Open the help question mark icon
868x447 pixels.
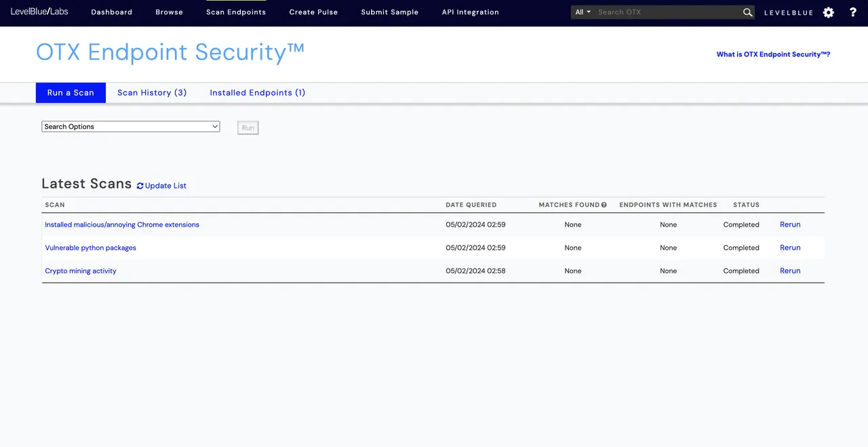[853, 12]
